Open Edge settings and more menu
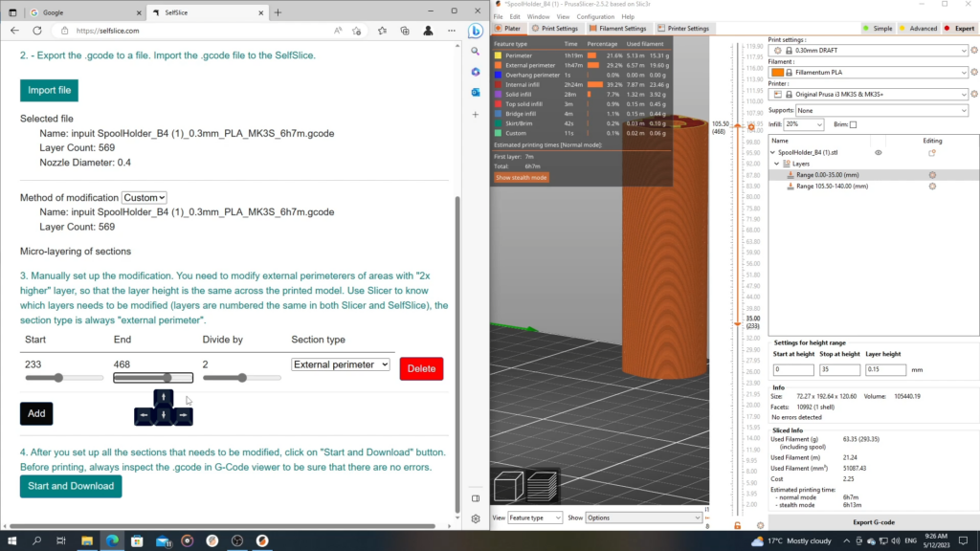 [x=452, y=31]
